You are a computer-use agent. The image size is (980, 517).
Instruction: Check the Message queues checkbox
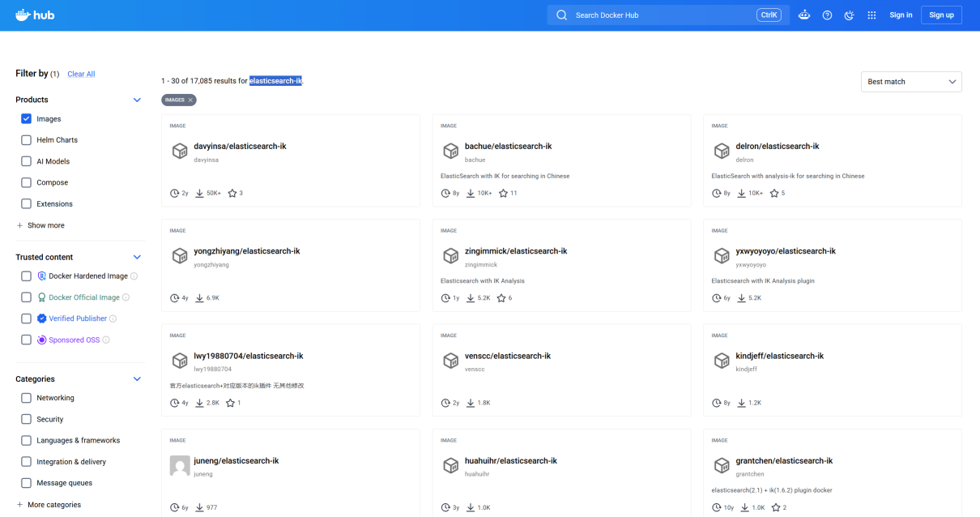26,483
